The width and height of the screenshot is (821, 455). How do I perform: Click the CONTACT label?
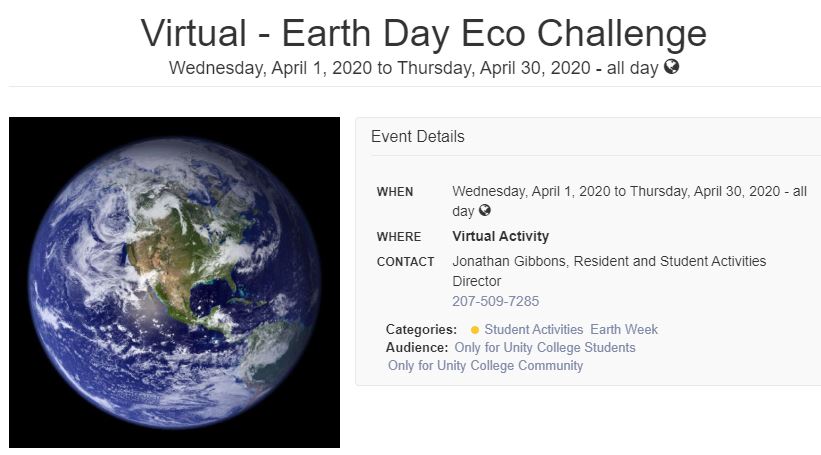point(405,262)
